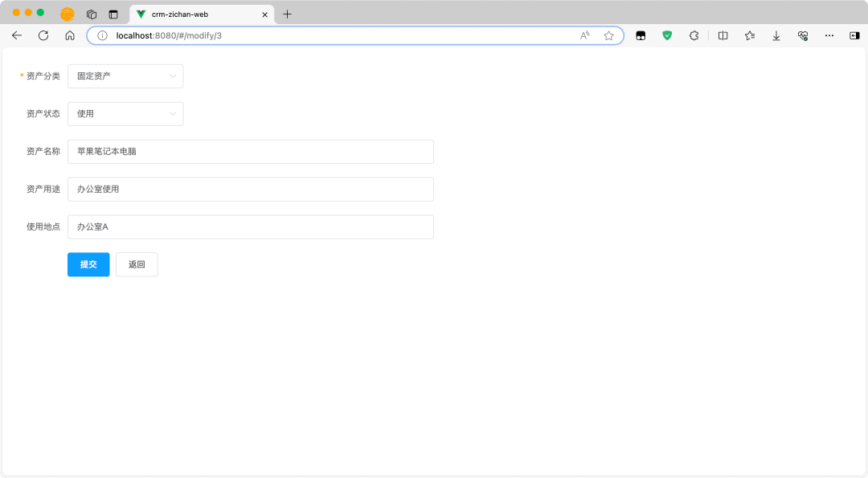868x478 pixels.
Task: Toggle split screen view icon
Action: 723,35
